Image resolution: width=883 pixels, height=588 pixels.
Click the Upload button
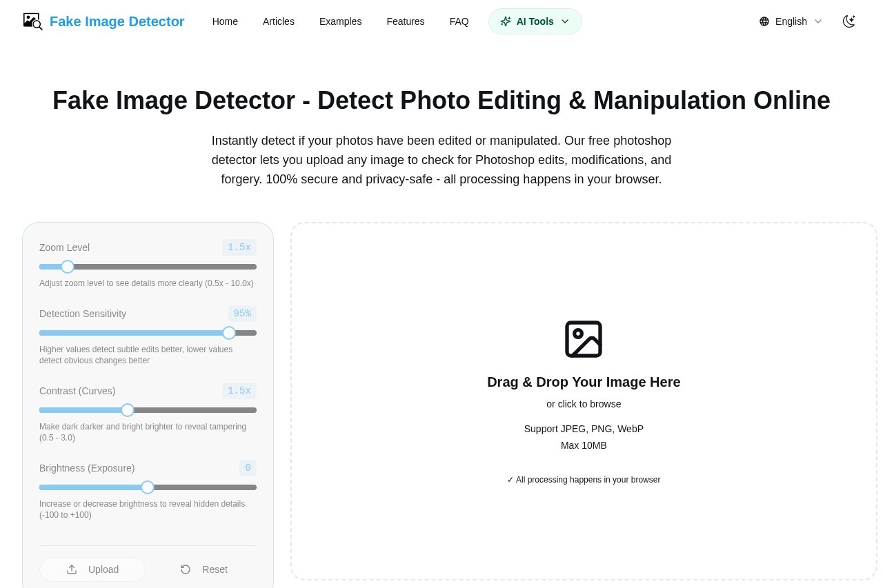92,569
